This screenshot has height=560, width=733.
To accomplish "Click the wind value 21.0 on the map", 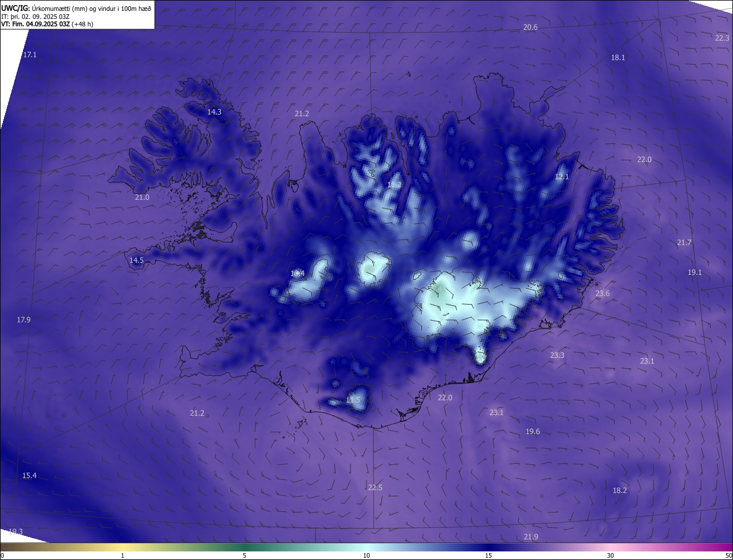I will click(x=142, y=197).
